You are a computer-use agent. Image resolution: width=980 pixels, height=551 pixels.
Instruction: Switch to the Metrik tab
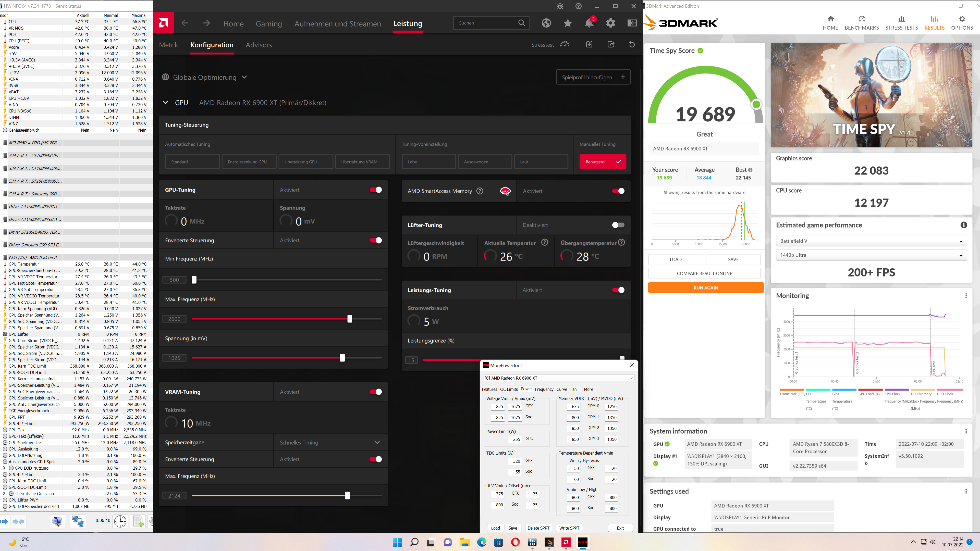[168, 45]
